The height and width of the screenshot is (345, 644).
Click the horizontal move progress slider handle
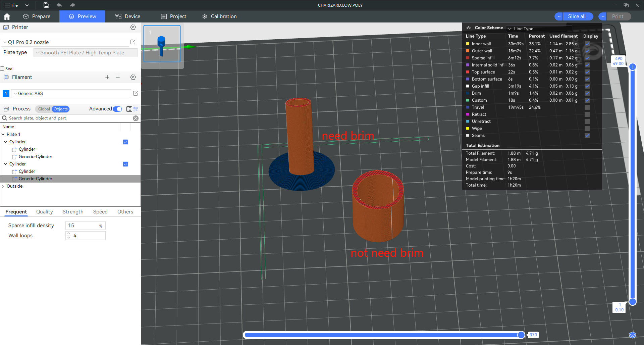coord(521,335)
